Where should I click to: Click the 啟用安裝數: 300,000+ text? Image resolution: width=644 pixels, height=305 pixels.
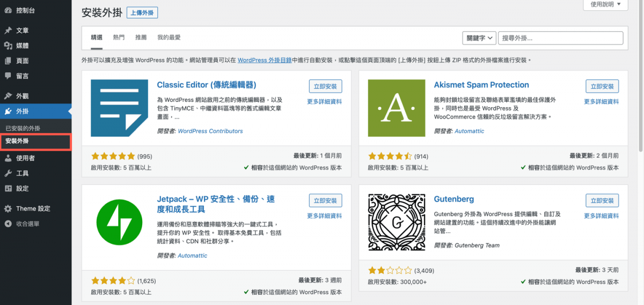tap(398, 282)
